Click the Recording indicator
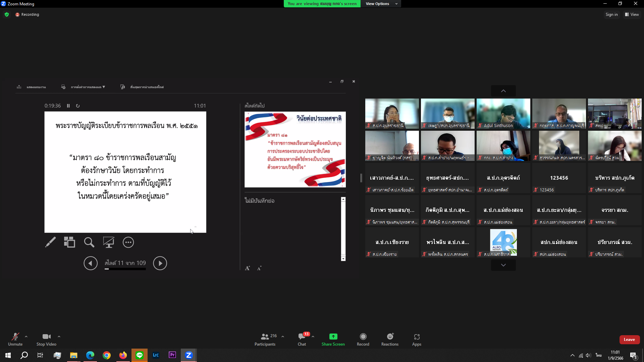Image resolution: width=644 pixels, height=362 pixels. (27, 14)
